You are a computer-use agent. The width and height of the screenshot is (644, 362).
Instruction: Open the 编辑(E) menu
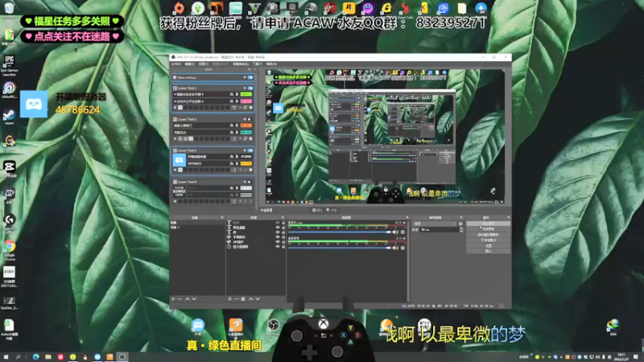point(189,64)
